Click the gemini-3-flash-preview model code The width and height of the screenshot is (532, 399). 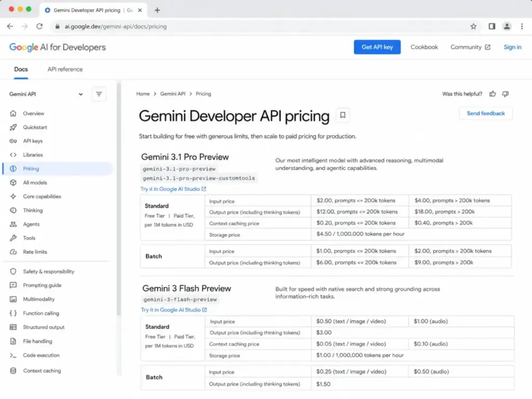[x=180, y=299]
